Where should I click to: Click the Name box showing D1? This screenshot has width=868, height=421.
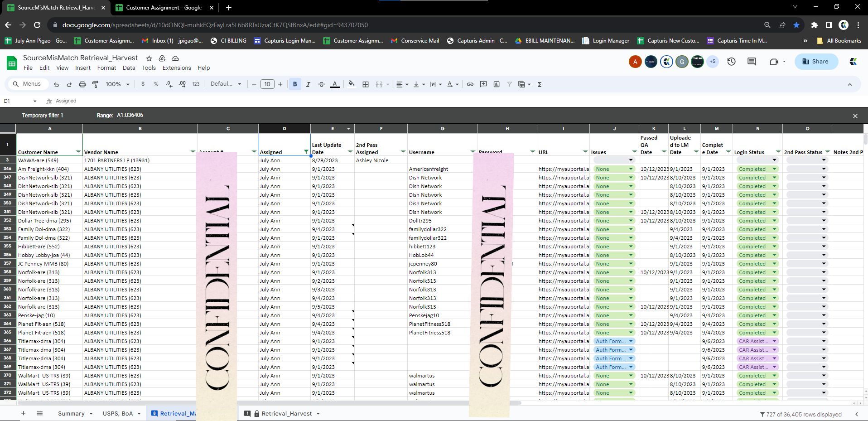point(20,101)
